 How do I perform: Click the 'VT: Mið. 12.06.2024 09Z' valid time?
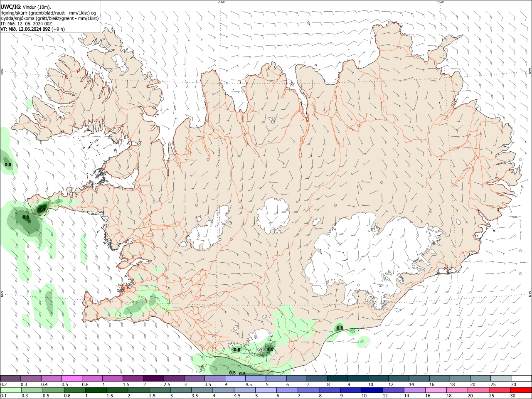click(25, 29)
